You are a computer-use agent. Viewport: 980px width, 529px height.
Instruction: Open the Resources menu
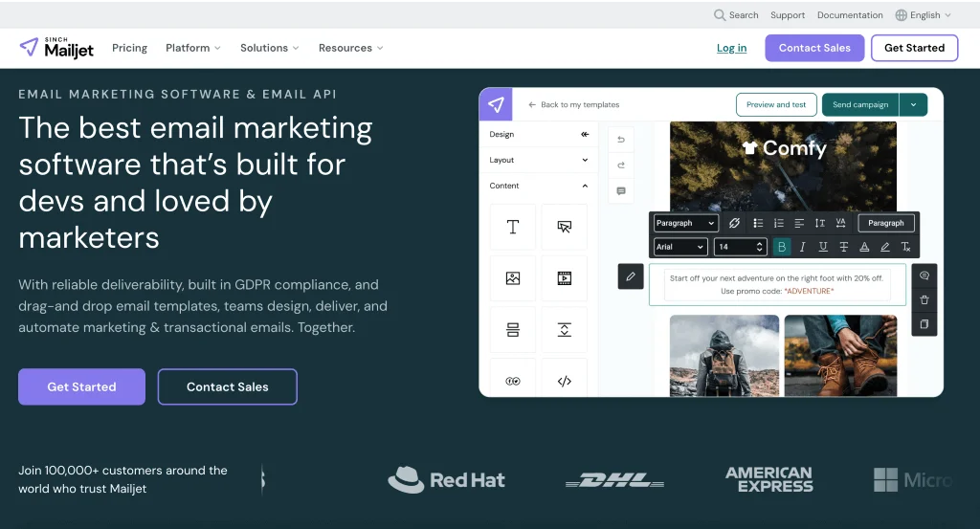click(350, 48)
